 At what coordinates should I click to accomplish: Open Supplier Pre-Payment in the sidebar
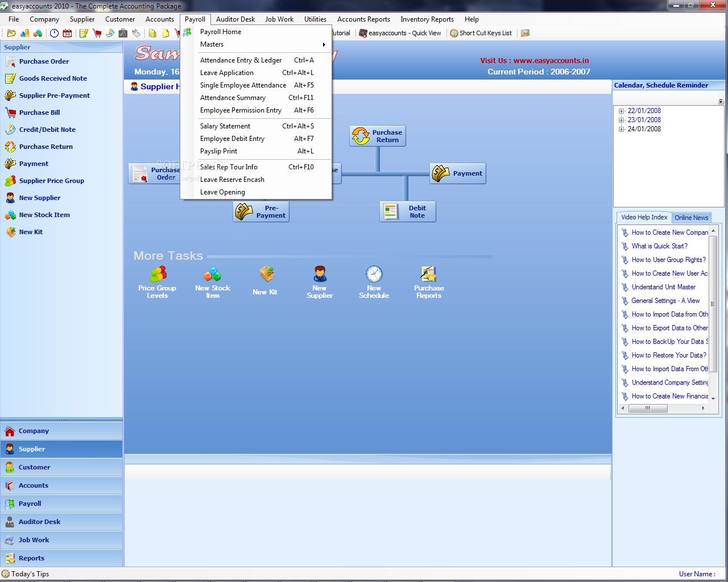(x=54, y=95)
